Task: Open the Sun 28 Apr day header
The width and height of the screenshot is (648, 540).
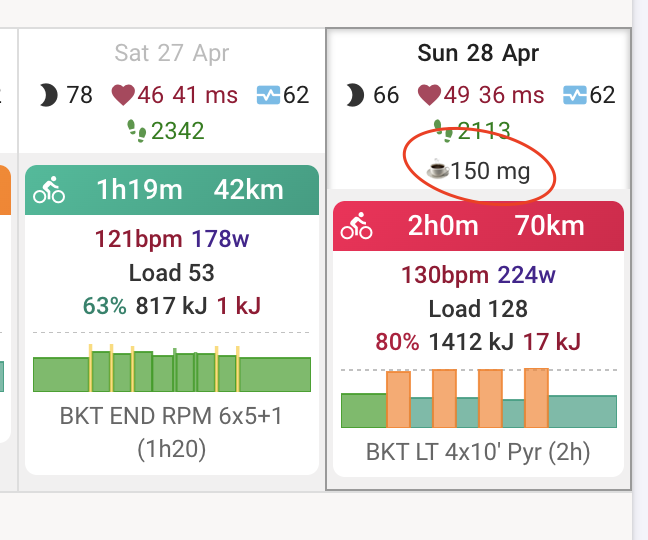Action: pyautogui.click(x=478, y=53)
